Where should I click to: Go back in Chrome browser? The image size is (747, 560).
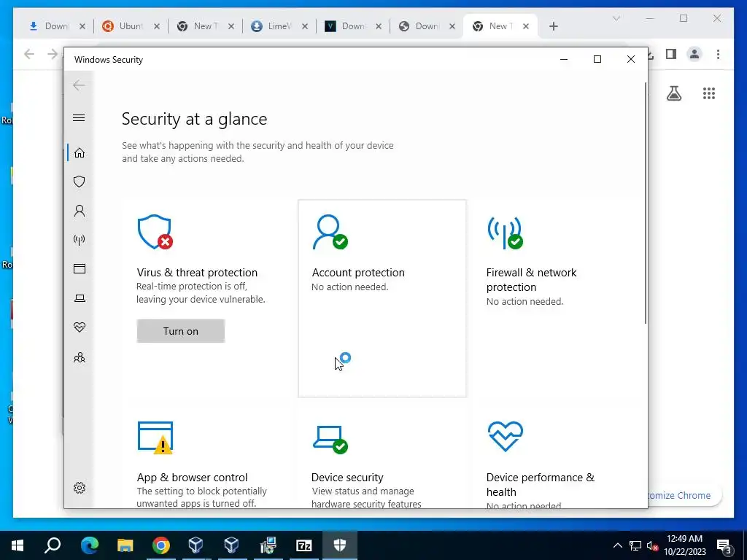click(x=29, y=54)
